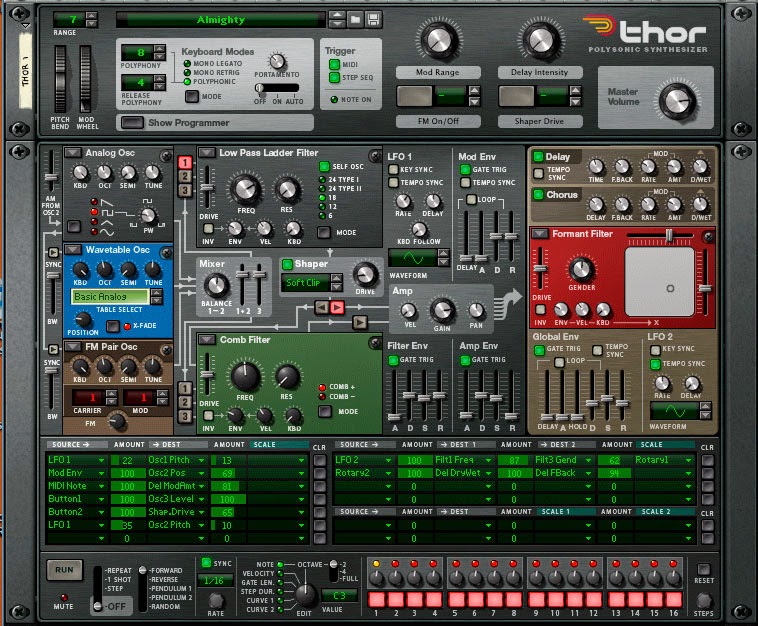Click step 16 button in the step sequencer
Image resolution: width=758 pixels, height=626 pixels.
pyautogui.click(x=673, y=599)
